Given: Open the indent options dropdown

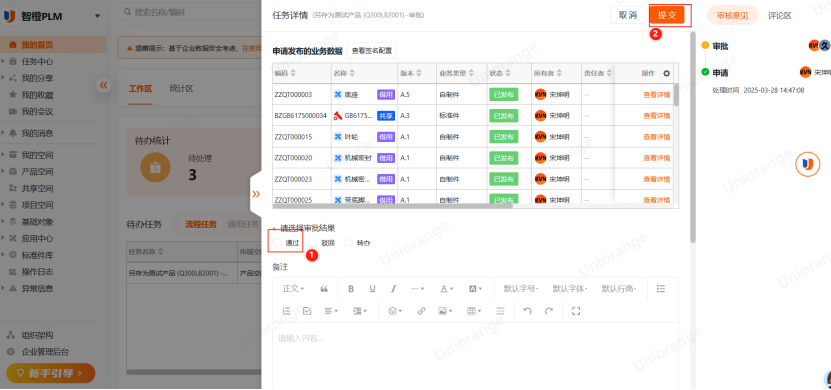Looking at the screenshot, I should coord(360,311).
